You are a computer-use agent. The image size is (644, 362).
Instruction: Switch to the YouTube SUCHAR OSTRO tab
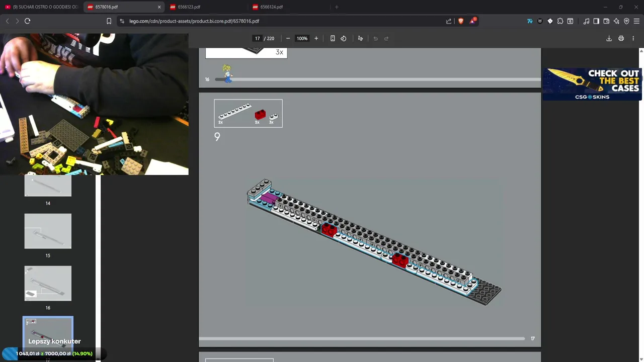point(42,7)
